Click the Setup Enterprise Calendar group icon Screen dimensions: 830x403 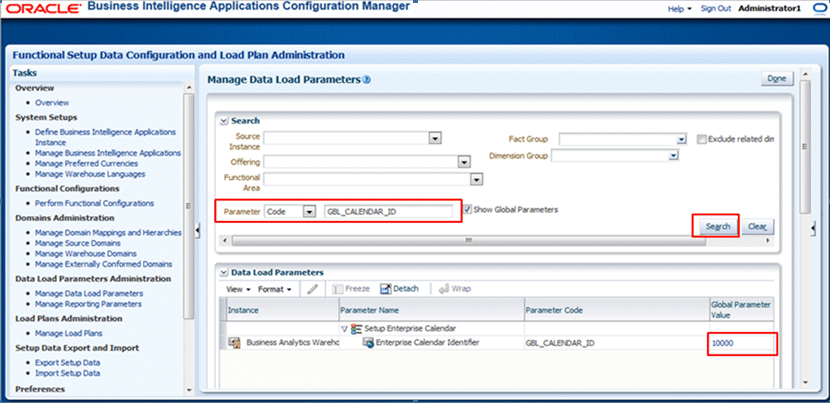(357, 329)
